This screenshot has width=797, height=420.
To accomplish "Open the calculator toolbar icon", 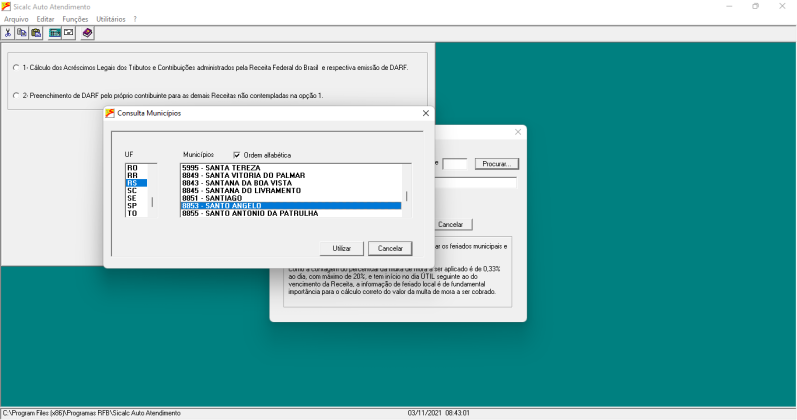I will tap(55, 33).
